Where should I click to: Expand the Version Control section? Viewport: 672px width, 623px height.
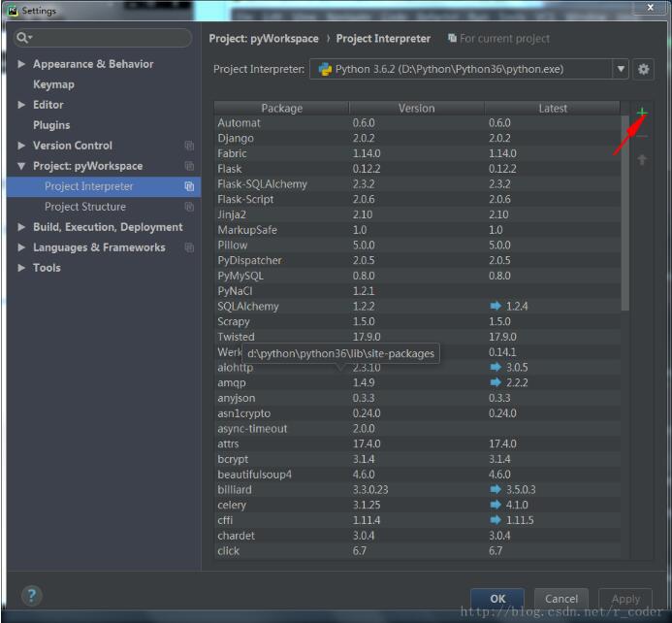pos(21,146)
